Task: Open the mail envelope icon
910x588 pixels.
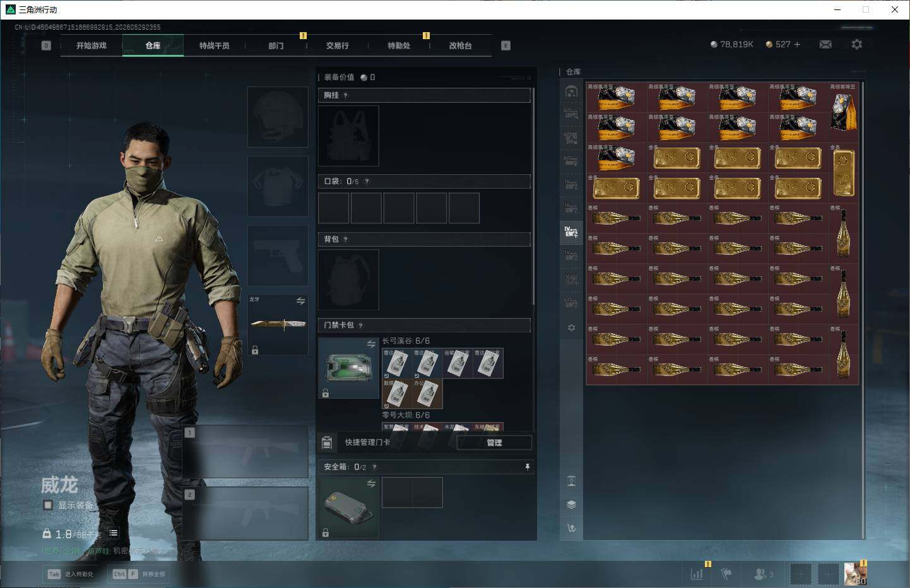Action: (x=825, y=44)
